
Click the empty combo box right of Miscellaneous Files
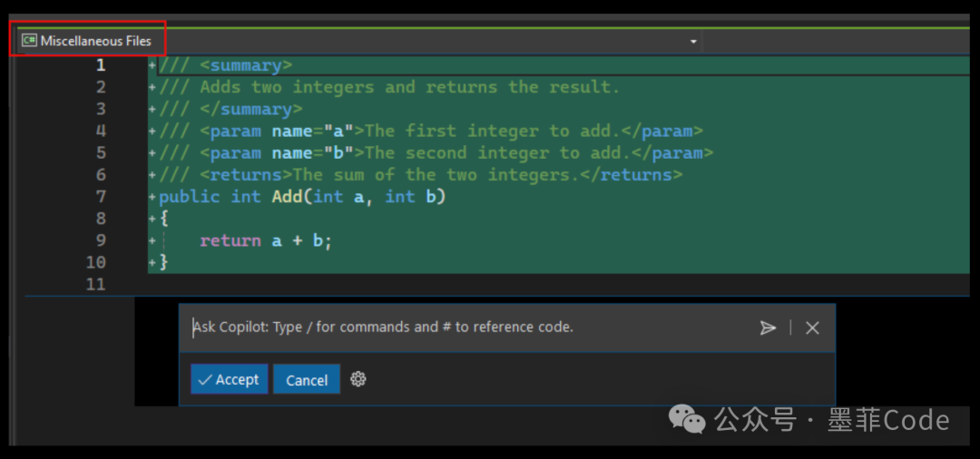point(835,42)
